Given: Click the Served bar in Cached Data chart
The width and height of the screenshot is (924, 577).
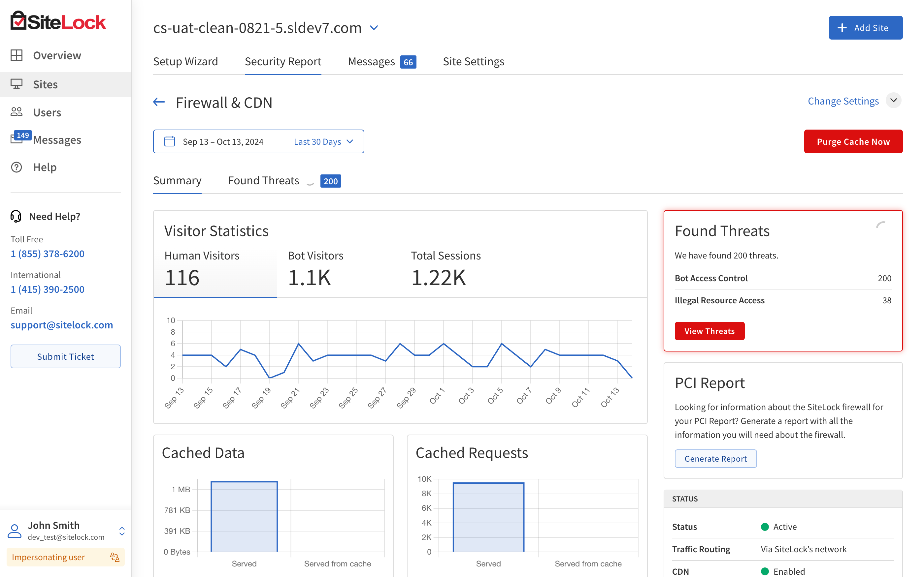Looking at the screenshot, I should [x=244, y=516].
